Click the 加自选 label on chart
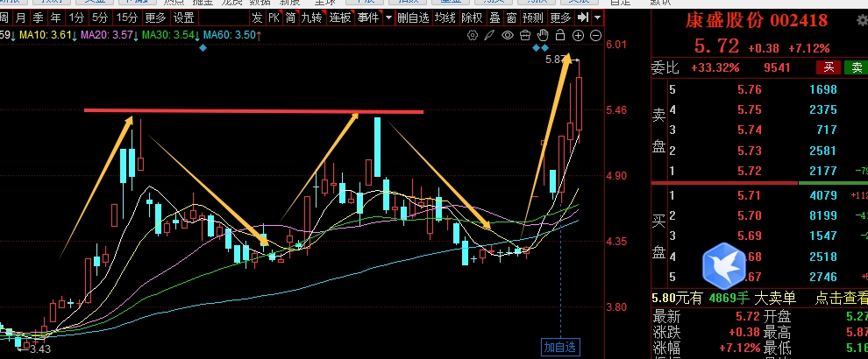Viewport: 868px width, 359px height. [x=560, y=347]
